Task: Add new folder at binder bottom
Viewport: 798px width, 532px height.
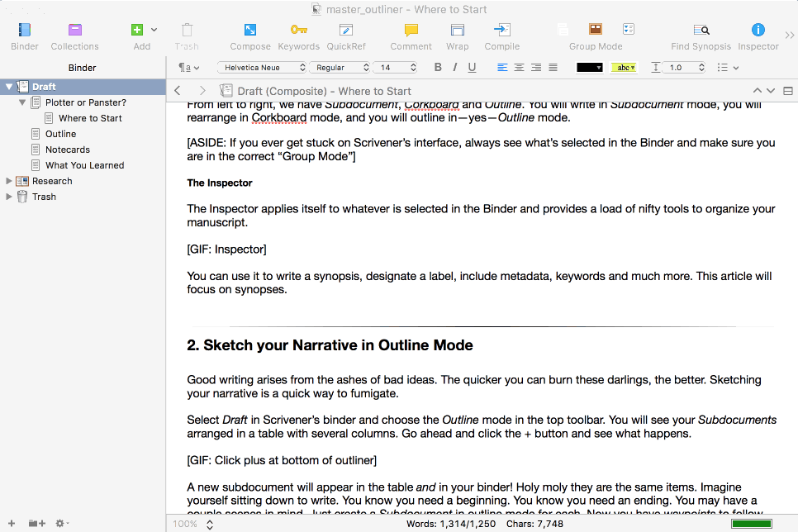Action: 36,523
